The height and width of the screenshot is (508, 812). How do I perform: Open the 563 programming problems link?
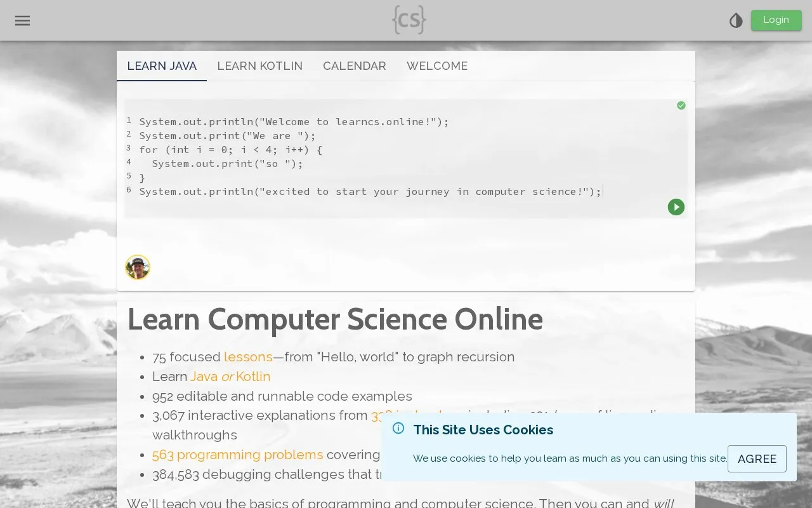click(x=238, y=455)
